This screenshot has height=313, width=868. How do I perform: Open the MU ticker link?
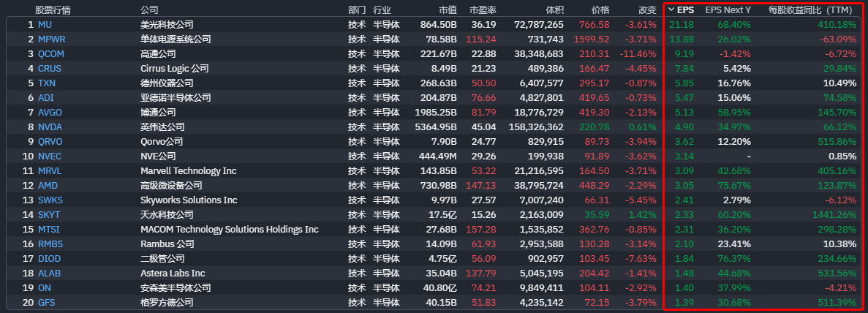tap(45, 24)
